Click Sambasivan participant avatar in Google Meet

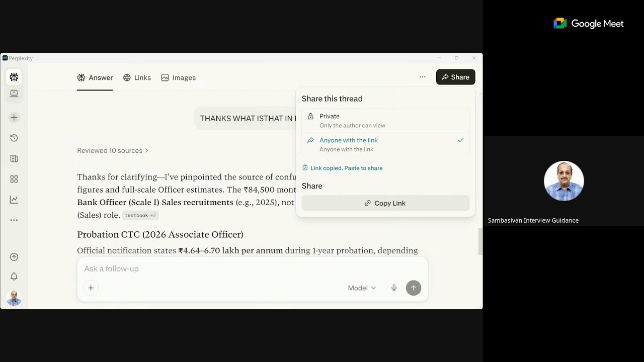coord(563,181)
